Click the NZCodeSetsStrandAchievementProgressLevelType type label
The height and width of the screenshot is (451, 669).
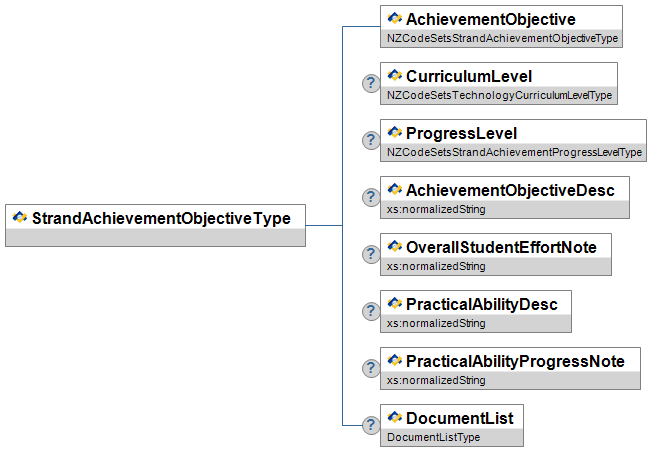[x=514, y=153]
